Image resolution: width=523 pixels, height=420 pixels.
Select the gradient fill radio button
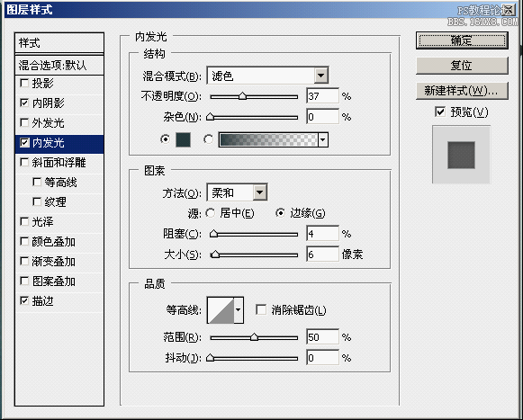pyautogui.click(x=209, y=139)
